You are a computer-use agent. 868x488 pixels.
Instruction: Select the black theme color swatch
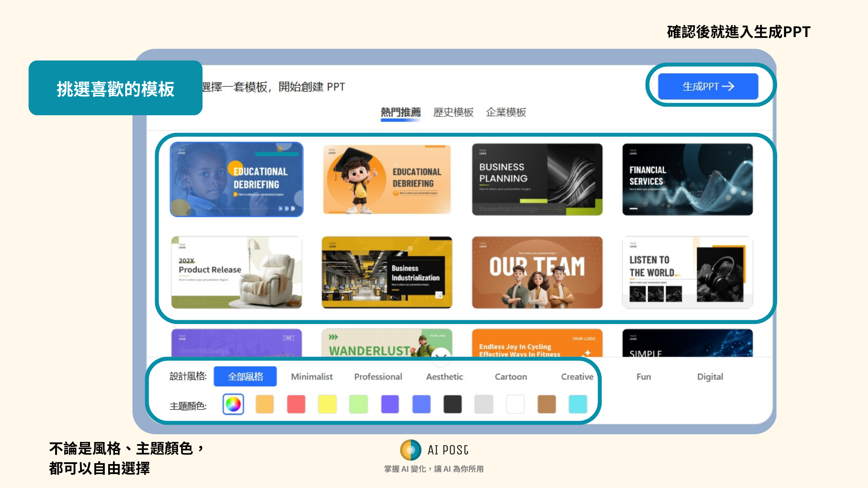click(x=453, y=404)
